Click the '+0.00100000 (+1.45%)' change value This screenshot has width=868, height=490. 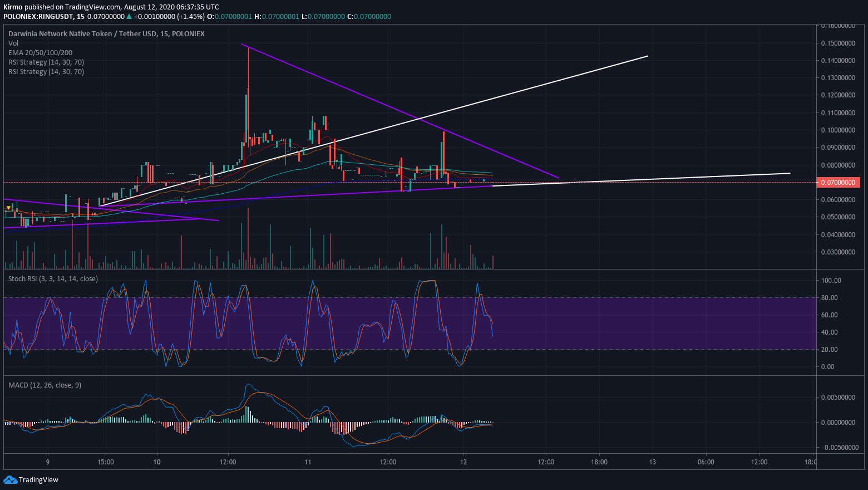tap(170, 16)
